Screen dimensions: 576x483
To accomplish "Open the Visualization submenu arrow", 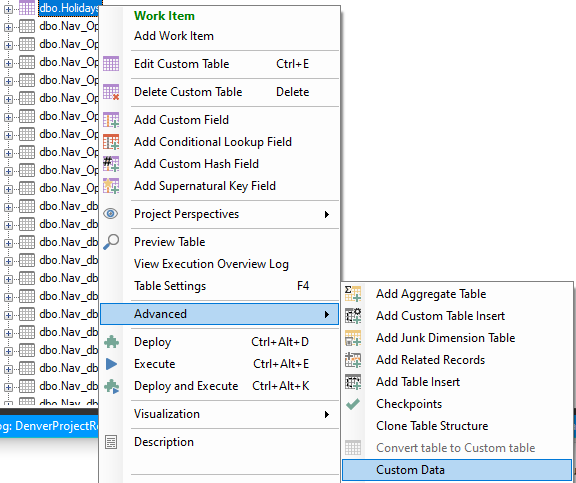I will pyautogui.click(x=327, y=414).
